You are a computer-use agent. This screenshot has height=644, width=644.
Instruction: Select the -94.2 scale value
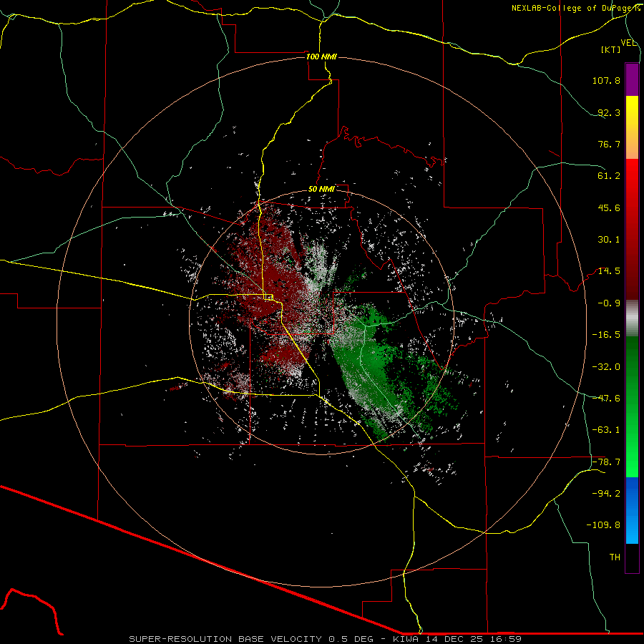606,494
